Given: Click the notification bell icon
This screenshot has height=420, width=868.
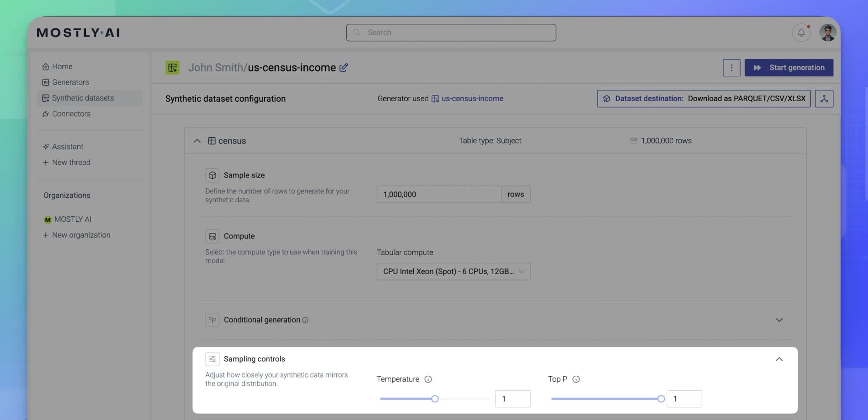Looking at the screenshot, I should [801, 33].
